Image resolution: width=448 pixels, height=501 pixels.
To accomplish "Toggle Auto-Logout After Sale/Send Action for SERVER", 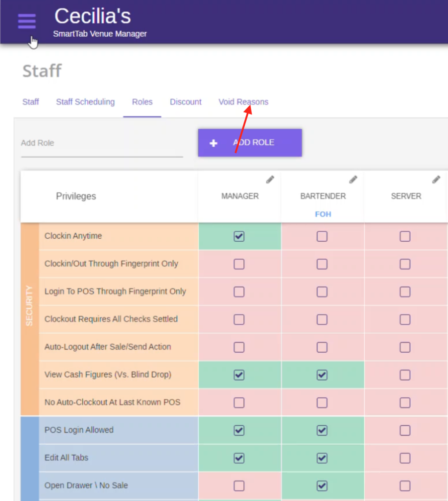I will (x=405, y=347).
